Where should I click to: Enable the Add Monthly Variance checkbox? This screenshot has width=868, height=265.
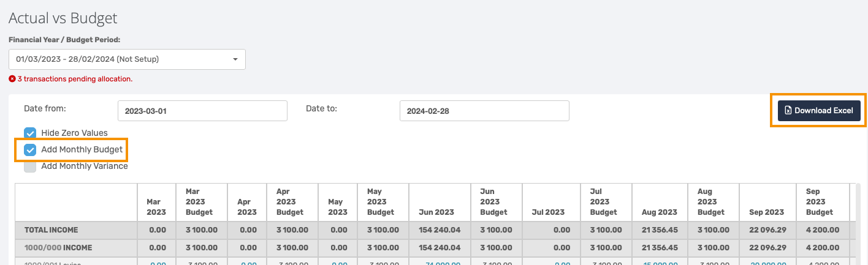click(30, 166)
